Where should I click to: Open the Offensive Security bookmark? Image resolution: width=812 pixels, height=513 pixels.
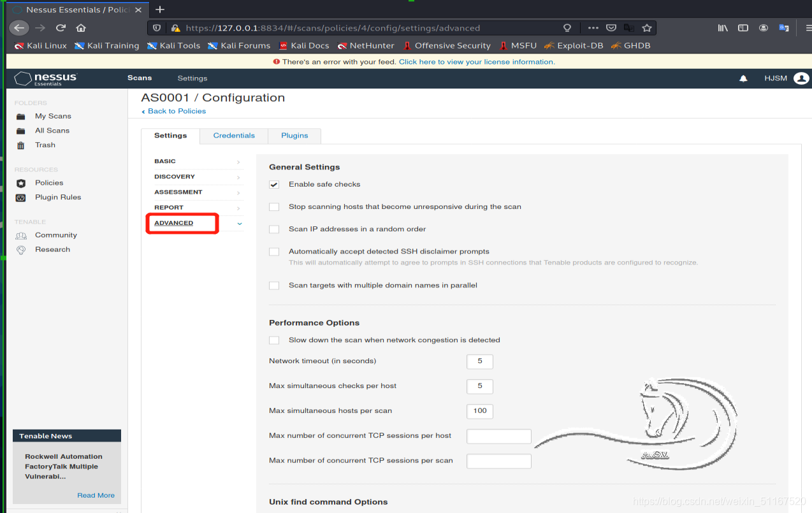tap(447, 46)
